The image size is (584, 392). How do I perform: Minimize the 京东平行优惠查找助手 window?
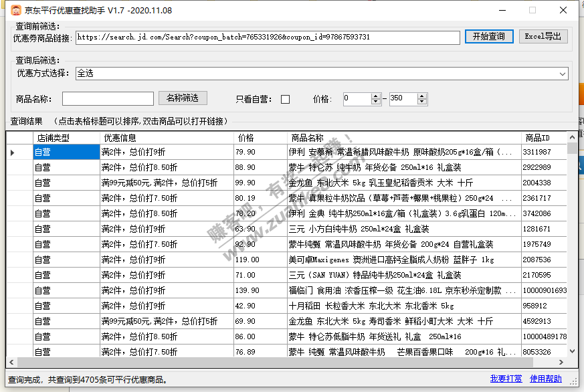coord(502,10)
